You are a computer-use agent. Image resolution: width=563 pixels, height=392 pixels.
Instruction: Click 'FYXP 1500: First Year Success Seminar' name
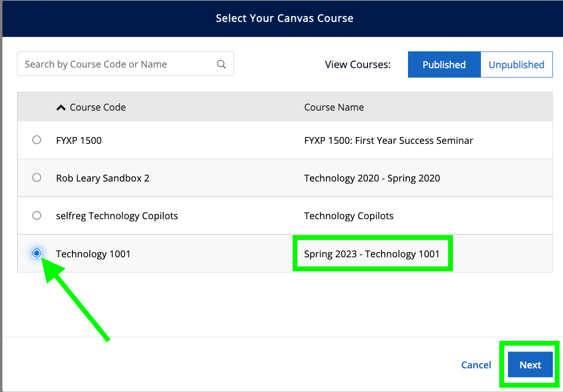(389, 140)
